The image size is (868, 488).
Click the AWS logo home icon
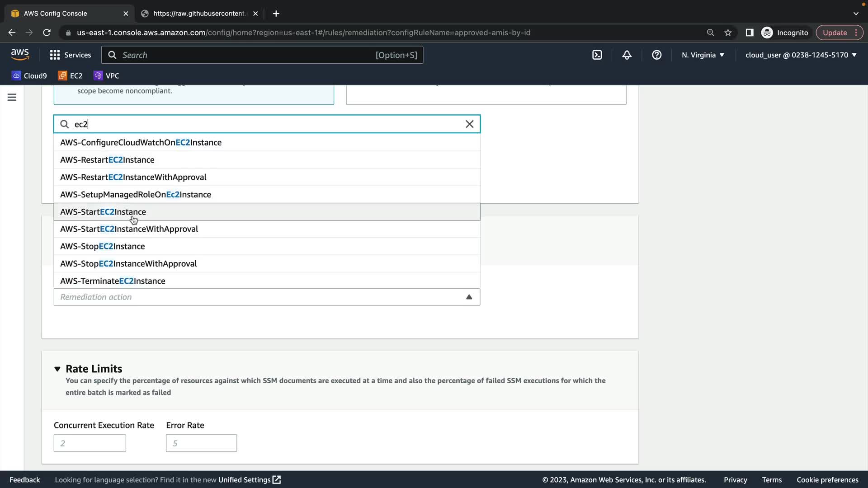point(20,55)
